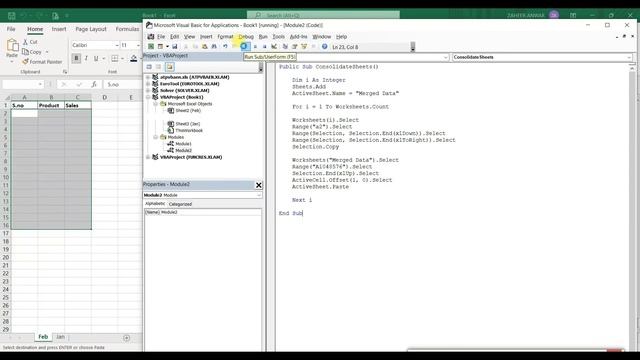Open the VBA Tools menu

[x=279, y=37]
